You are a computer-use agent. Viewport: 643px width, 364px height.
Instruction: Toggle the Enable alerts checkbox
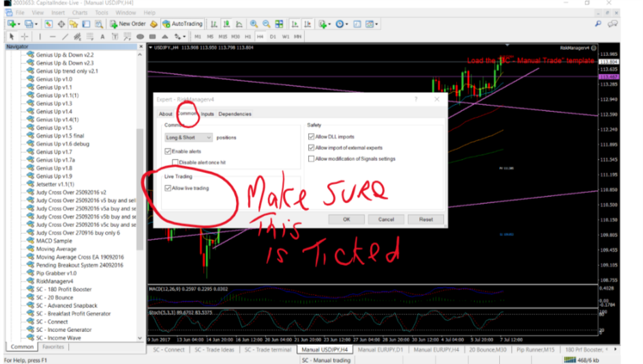click(168, 151)
